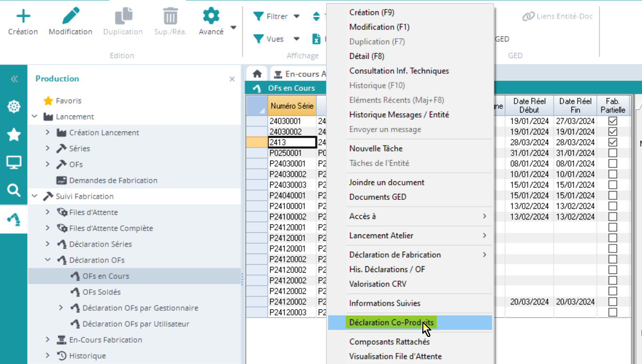Image resolution: width=642 pixels, height=364 pixels.
Task: Collapse the Déclaration OFs tree node
Action: pos(47,260)
